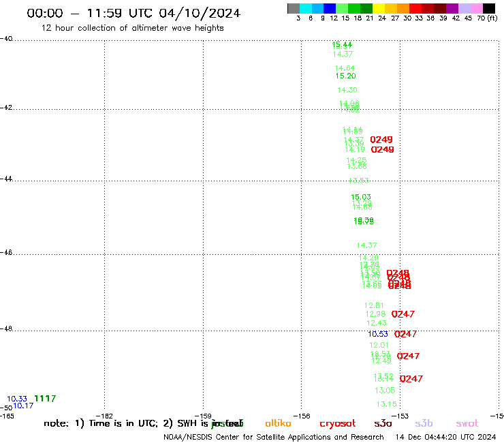Click the gray swatch in the color scale
504x443 pixels.
tap(294, 8)
